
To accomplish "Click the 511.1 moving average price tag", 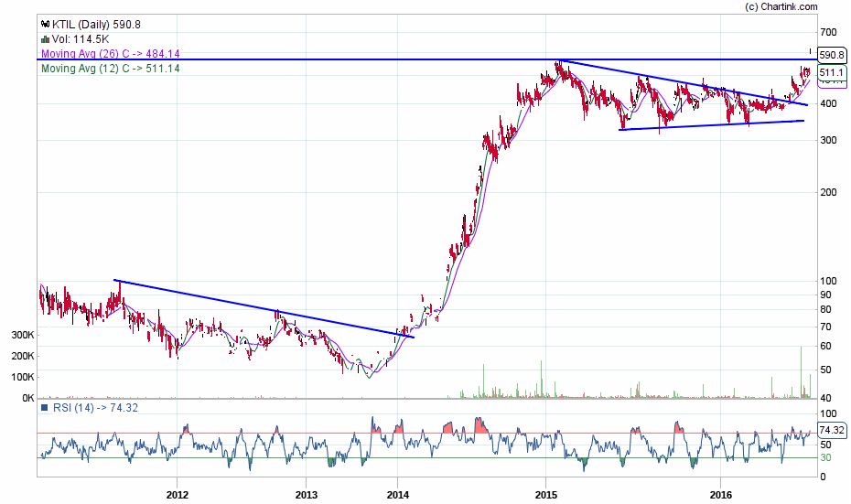I will [832, 72].
